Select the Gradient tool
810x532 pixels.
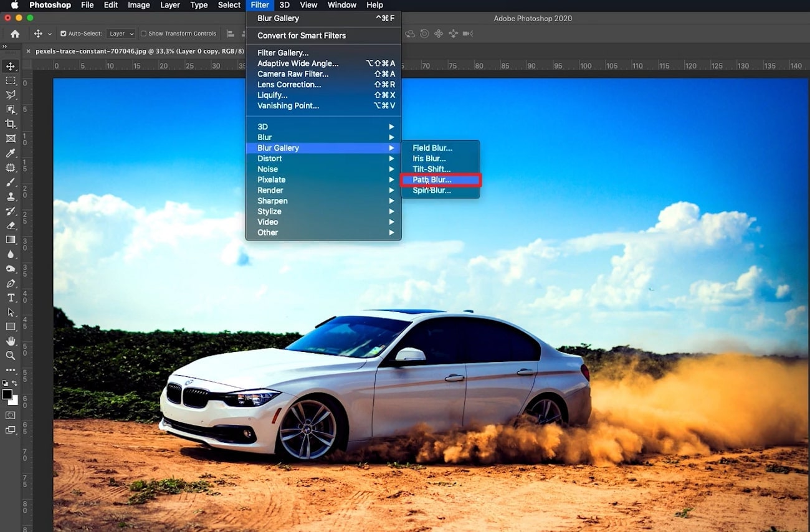pyautogui.click(x=11, y=240)
